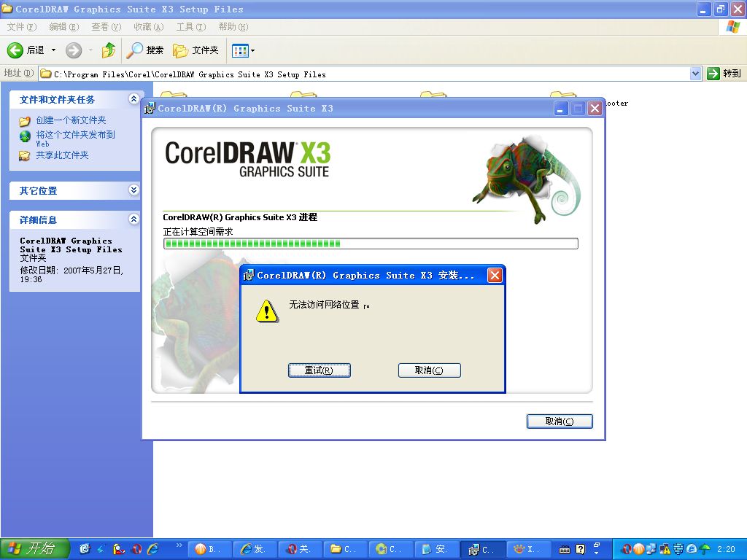Click the language bar keyboard icon
The image size is (747, 560).
(x=565, y=550)
